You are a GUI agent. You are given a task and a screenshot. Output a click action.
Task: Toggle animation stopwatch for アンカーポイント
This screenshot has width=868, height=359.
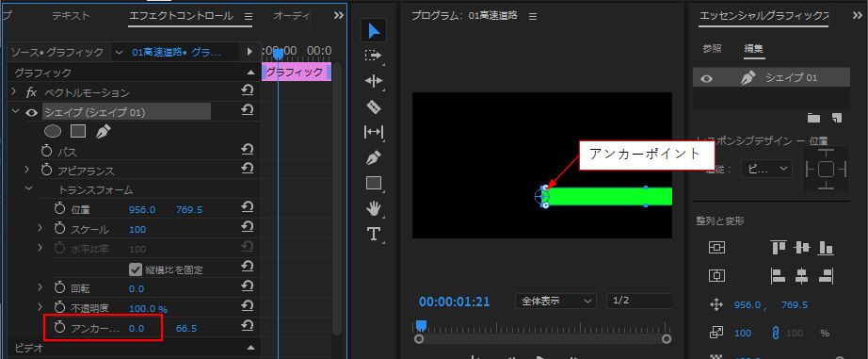click(x=60, y=327)
